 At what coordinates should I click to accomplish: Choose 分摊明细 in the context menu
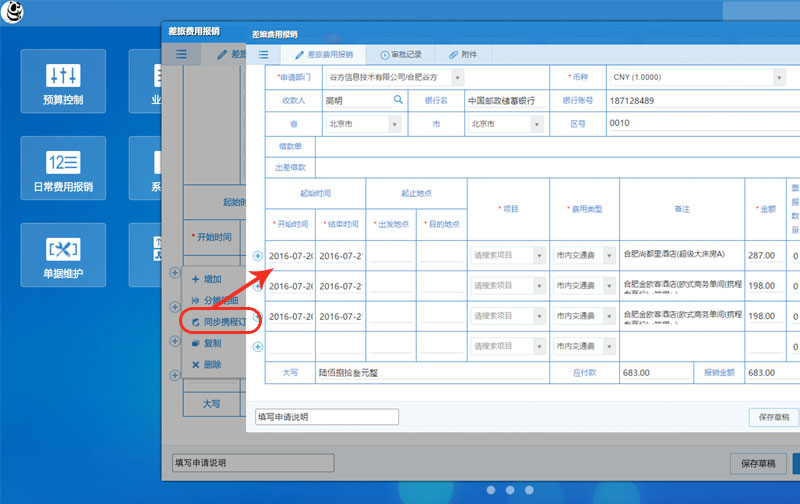tap(213, 300)
